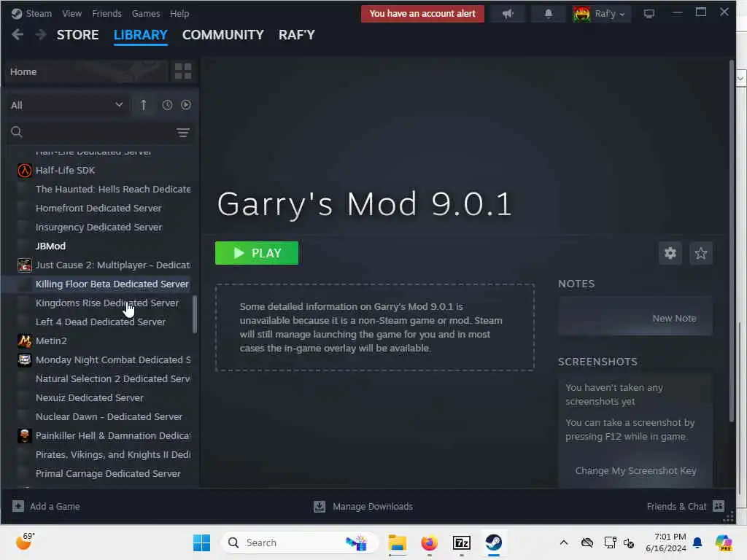Click the Monday Night Combat icon
The height and width of the screenshot is (560, 747).
(x=25, y=359)
